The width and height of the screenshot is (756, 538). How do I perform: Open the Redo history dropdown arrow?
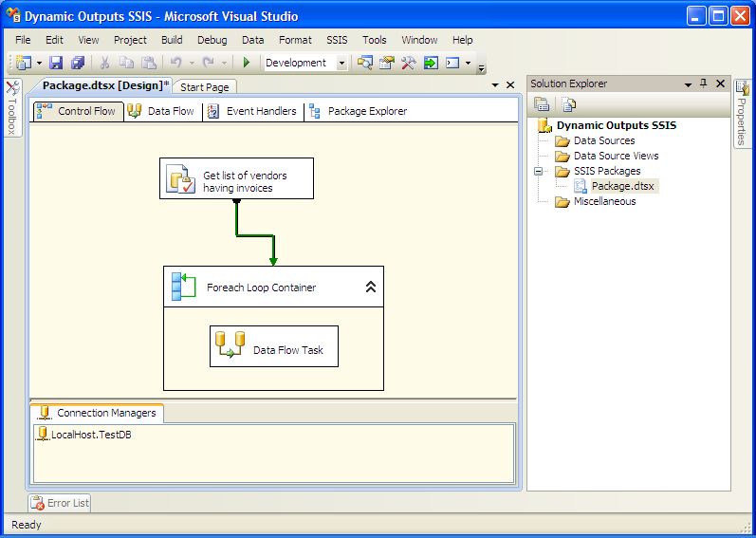[224, 64]
